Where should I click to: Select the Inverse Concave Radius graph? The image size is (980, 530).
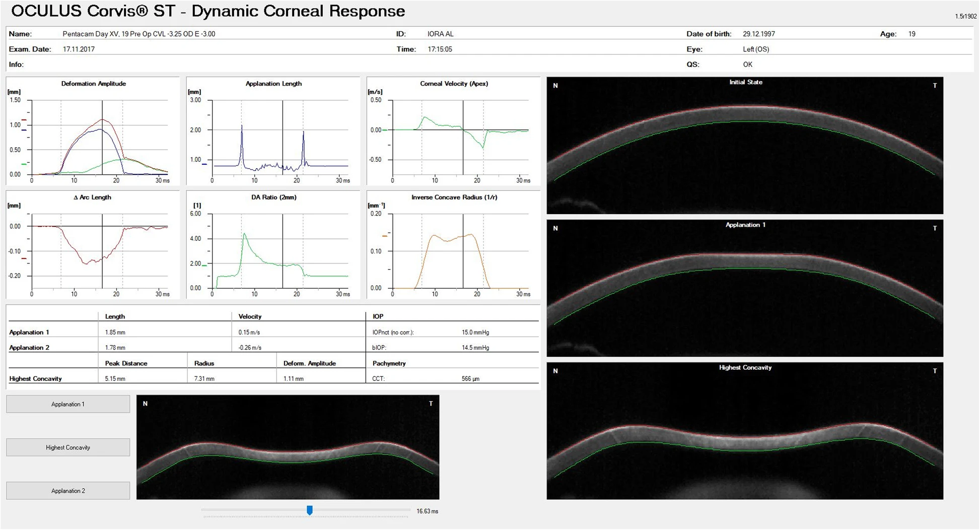tap(453, 244)
